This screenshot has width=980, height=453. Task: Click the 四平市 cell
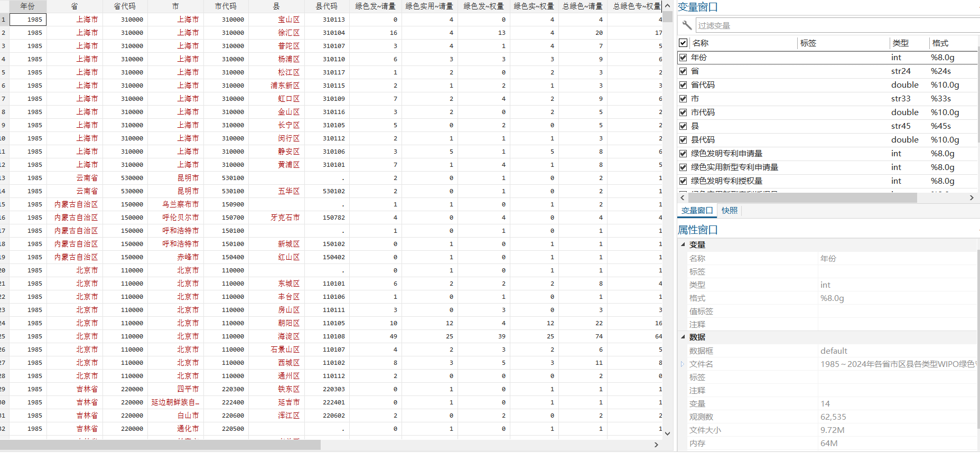pos(176,389)
